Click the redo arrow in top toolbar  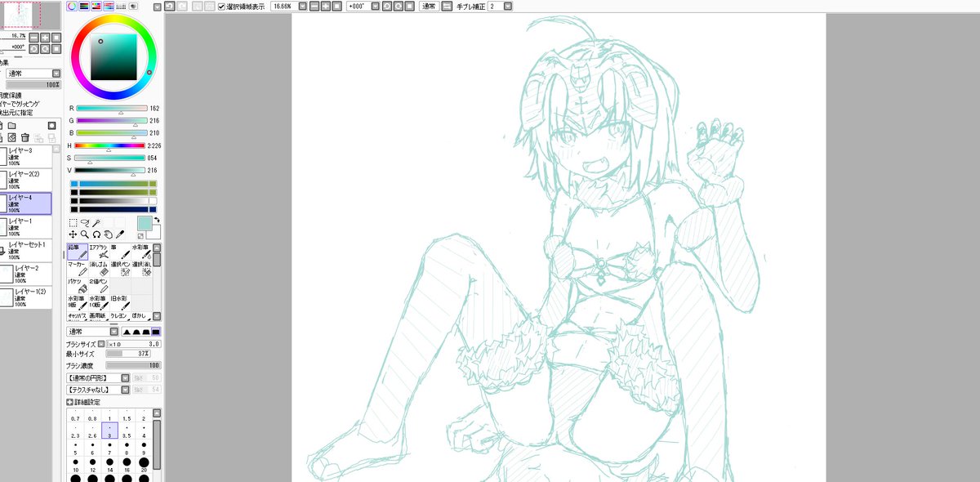tap(183, 6)
